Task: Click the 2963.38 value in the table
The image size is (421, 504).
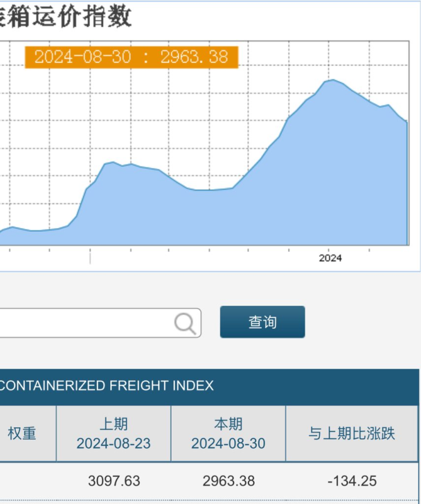Action: (228, 481)
